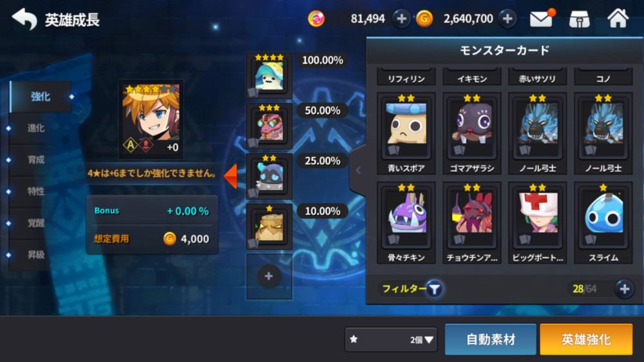Screen dimensions: 644x362
Task: Expand card storage with plus beside 28/64
Action: [624, 289]
